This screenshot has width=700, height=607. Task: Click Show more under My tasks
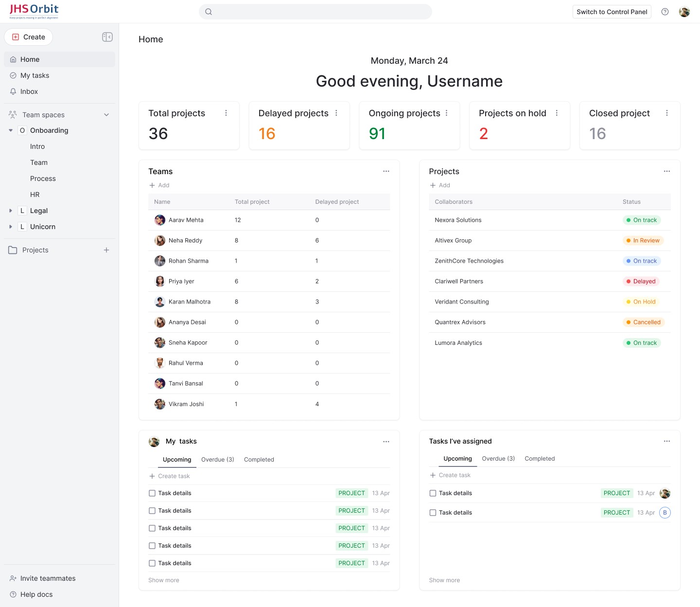coord(164,580)
